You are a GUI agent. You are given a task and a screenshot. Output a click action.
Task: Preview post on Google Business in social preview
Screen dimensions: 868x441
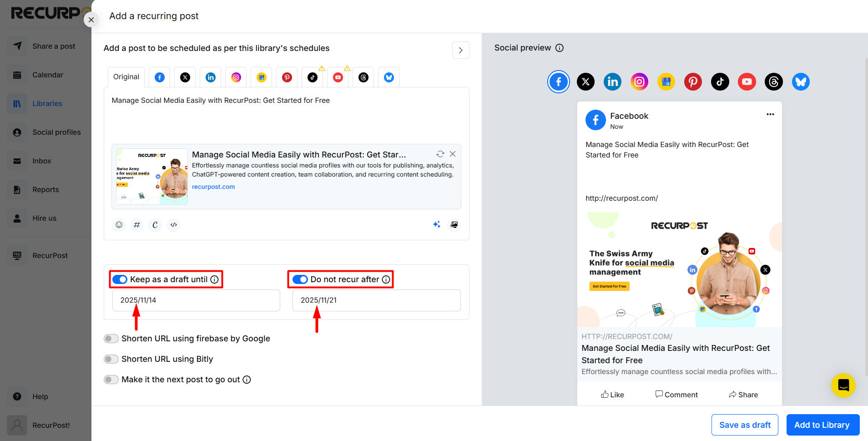(x=666, y=82)
